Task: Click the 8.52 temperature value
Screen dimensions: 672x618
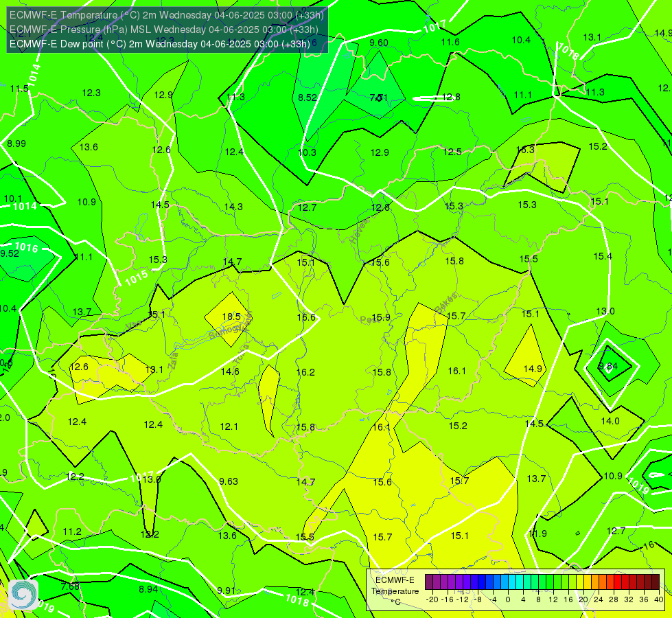Action: 308,98
